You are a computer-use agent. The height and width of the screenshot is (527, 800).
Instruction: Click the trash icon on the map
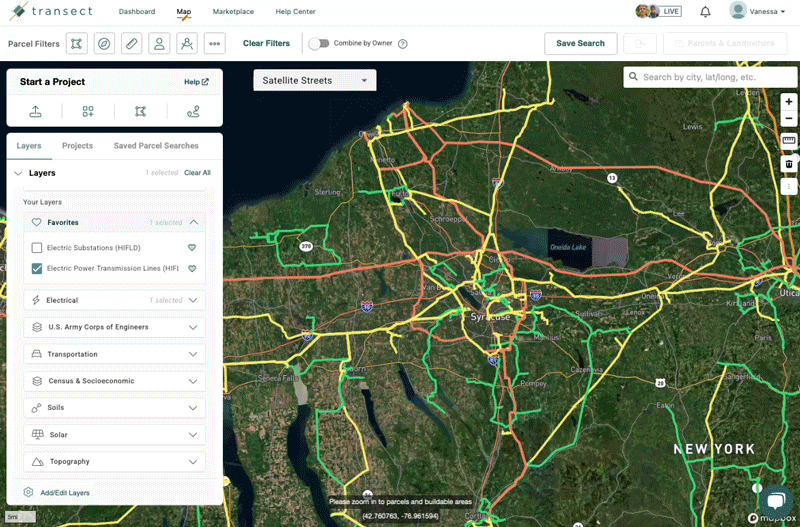pos(788,164)
